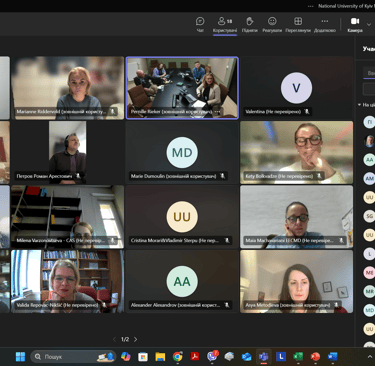Select Marie Dumoulin's MD avatar tile
This screenshot has height=366, width=375.
click(x=182, y=152)
